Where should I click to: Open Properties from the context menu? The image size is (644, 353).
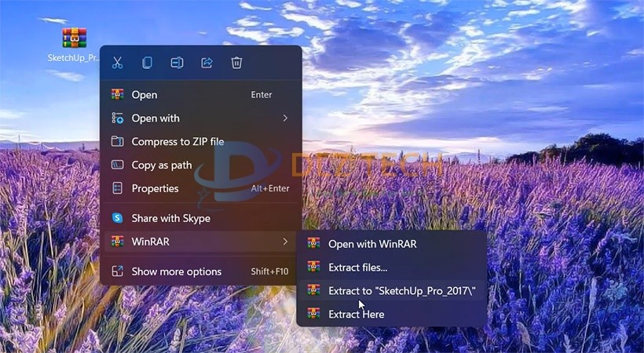pos(155,188)
